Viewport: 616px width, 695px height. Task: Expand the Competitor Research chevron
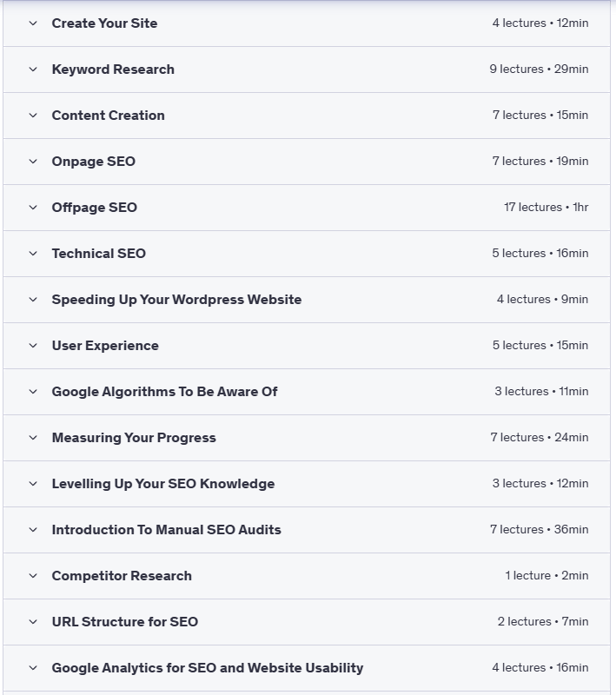(x=33, y=576)
